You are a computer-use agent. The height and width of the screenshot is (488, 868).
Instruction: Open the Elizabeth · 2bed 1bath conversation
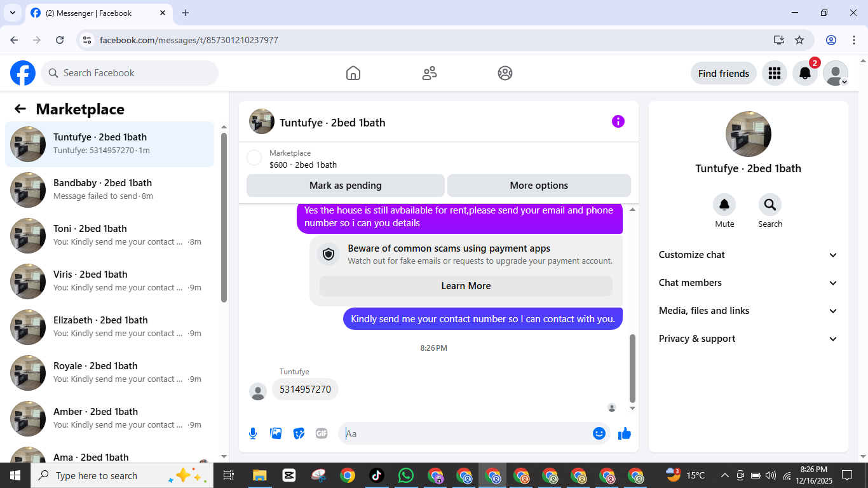(110, 327)
